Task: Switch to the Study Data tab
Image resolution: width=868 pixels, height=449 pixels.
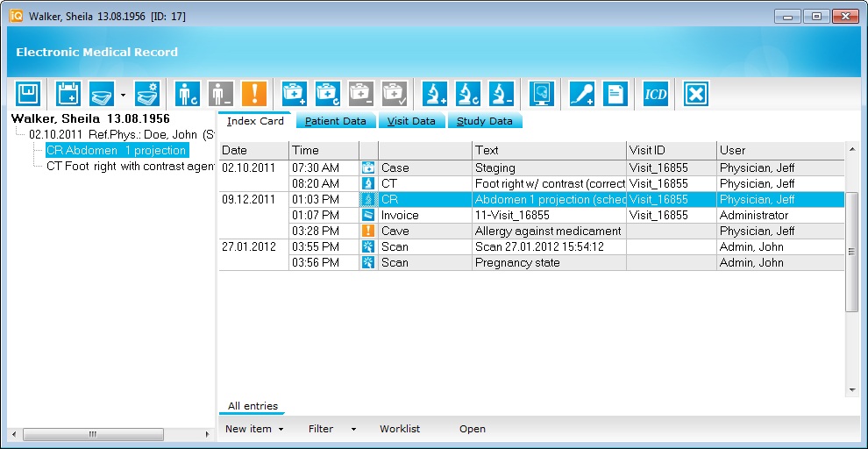Action: (485, 121)
